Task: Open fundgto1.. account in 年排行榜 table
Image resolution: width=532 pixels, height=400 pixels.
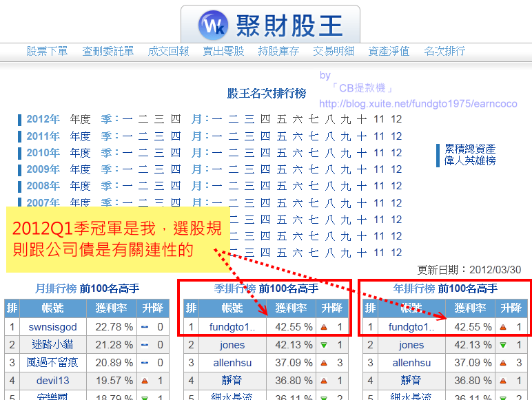Action: click(x=411, y=327)
